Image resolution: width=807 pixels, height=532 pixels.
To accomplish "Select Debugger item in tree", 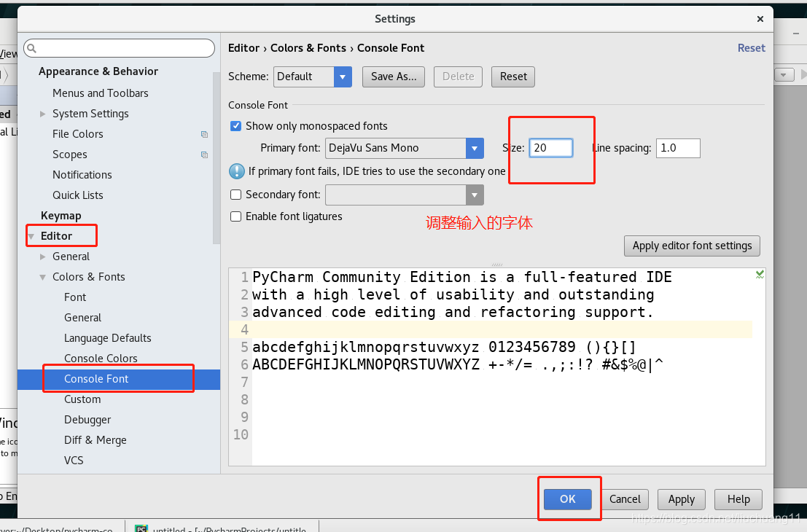I will coord(87,420).
